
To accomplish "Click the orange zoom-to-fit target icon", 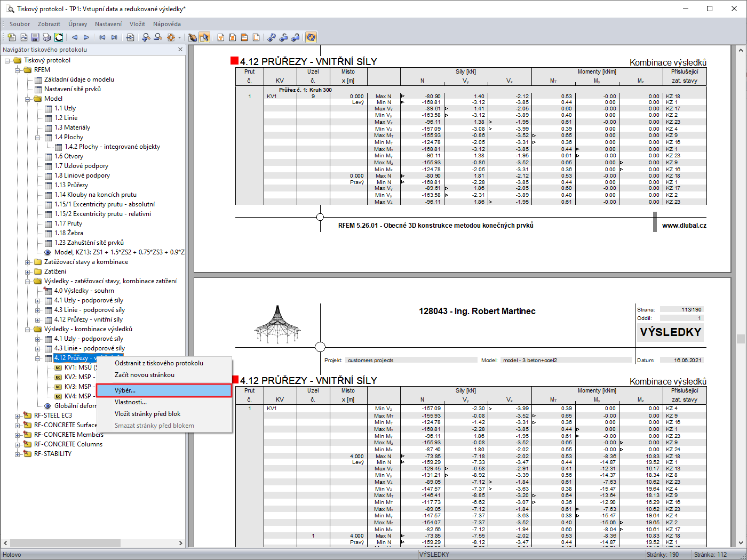I will coord(171,37).
